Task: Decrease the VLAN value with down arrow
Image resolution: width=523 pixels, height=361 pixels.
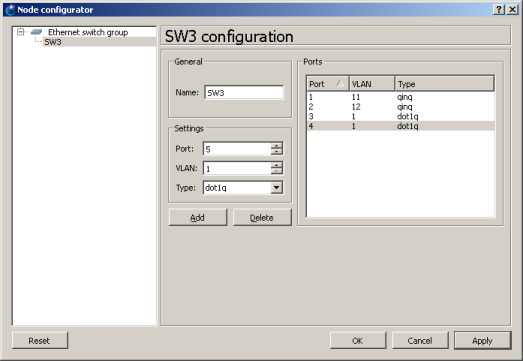Action: tap(277, 171)
